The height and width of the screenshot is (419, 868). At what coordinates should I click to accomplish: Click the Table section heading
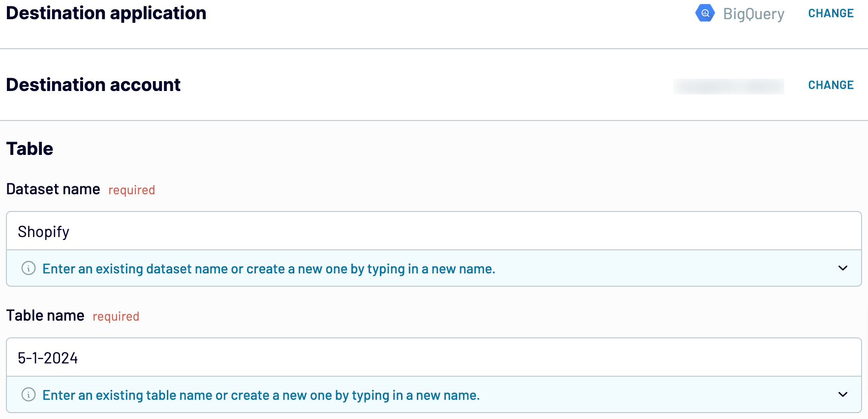[x=30, y=149]
